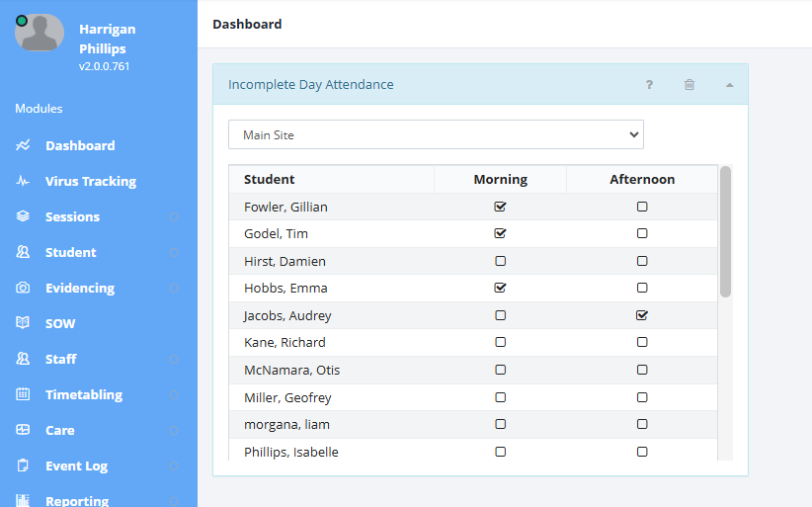
Task: Open the Staff module
Action: point(61,359)
